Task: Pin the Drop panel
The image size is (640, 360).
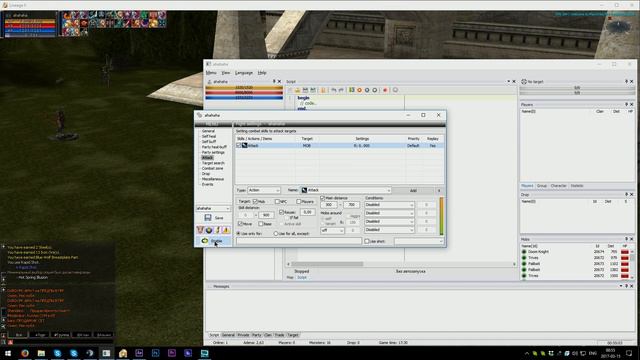Action: pyautogui.click(x=626, y=194)
